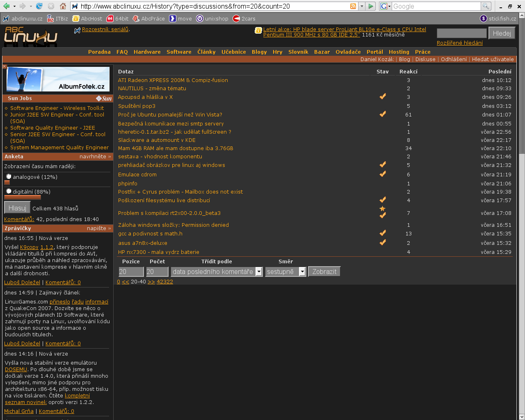Click the digitální poll result bar
The width and height of the screenshot is (525, 420).
(x=23, y=197)
